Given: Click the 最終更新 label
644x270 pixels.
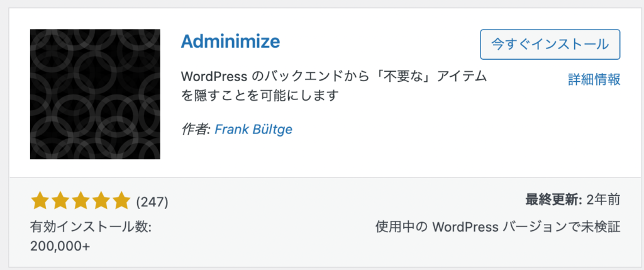Looking at the screenshot, I should (553, 200).
